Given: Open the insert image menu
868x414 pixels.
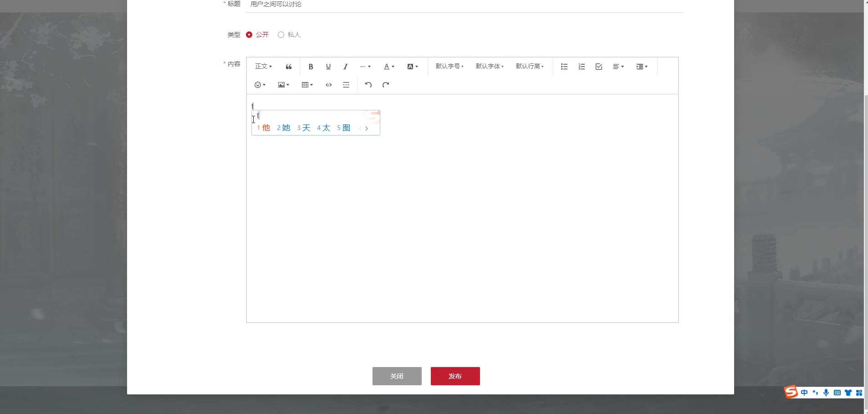Looking at the screenshot, I should point(284,85).
